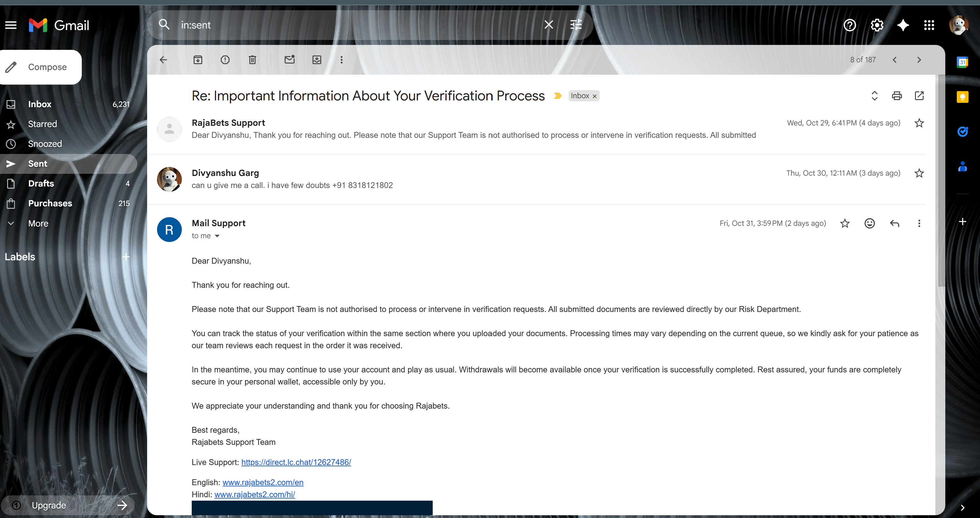Open Google Keep side panel
The image size is (980, 518).
coord(962,97)
